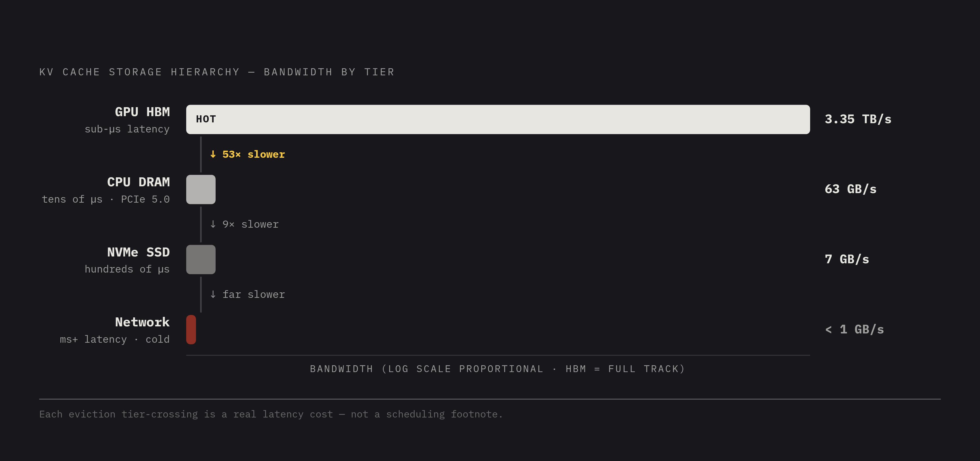This screenshot has height=461, width=980.
Task: Click the 3.35 TB/s value
Action: point(858,119)
